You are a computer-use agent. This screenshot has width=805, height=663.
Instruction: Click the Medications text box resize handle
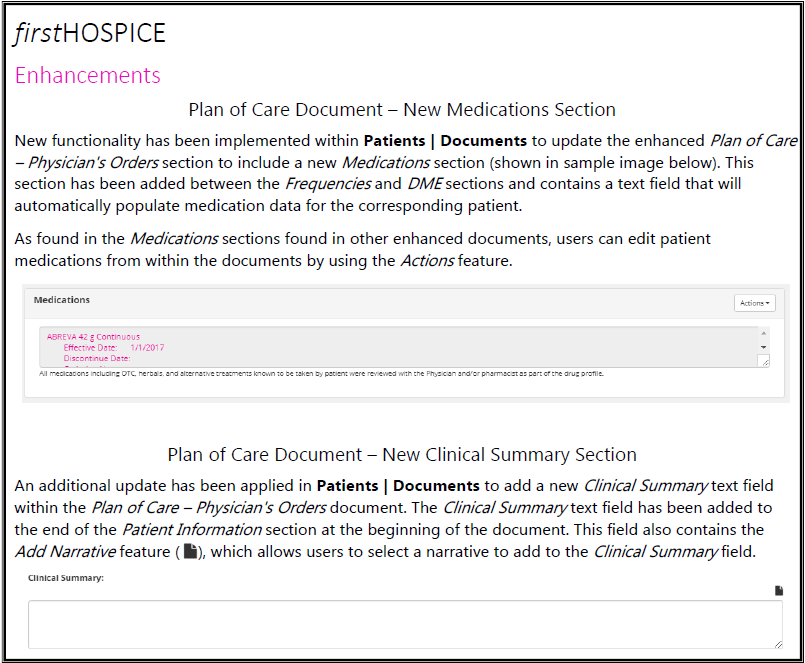763,361
